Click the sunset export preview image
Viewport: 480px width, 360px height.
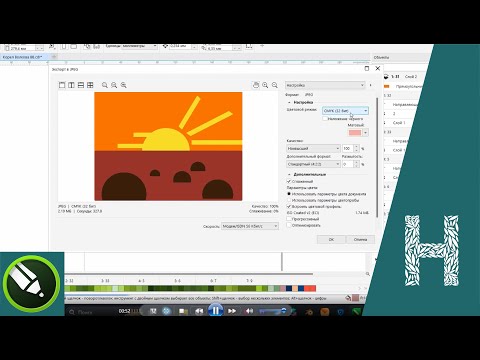click(x=168, y=146)
